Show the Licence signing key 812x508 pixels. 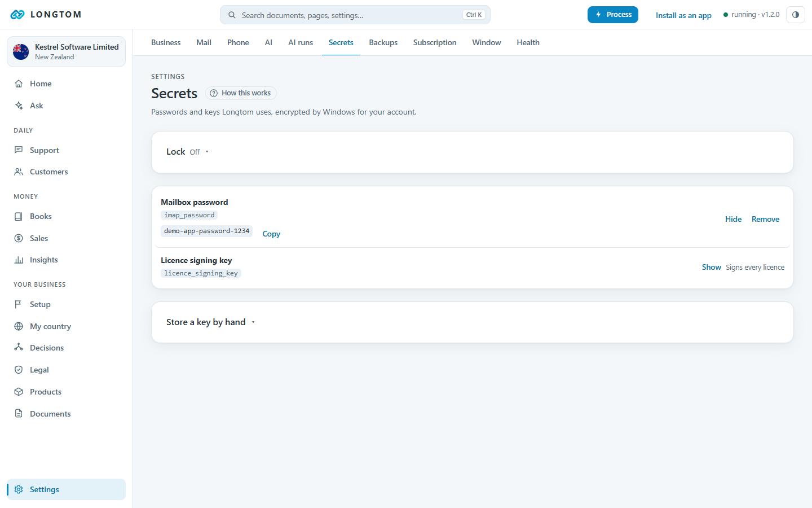pyautogui.click(x=712, y=267)
